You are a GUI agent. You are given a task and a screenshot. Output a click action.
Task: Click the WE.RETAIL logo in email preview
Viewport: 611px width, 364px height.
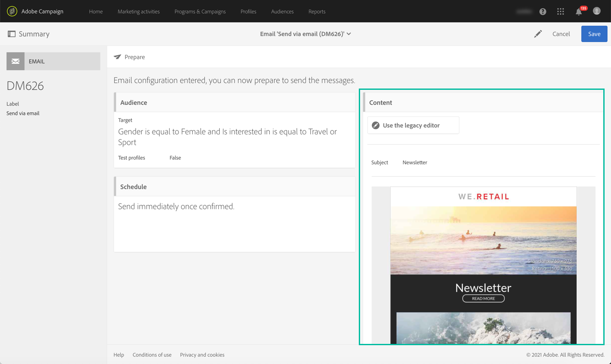coord(483,197)
